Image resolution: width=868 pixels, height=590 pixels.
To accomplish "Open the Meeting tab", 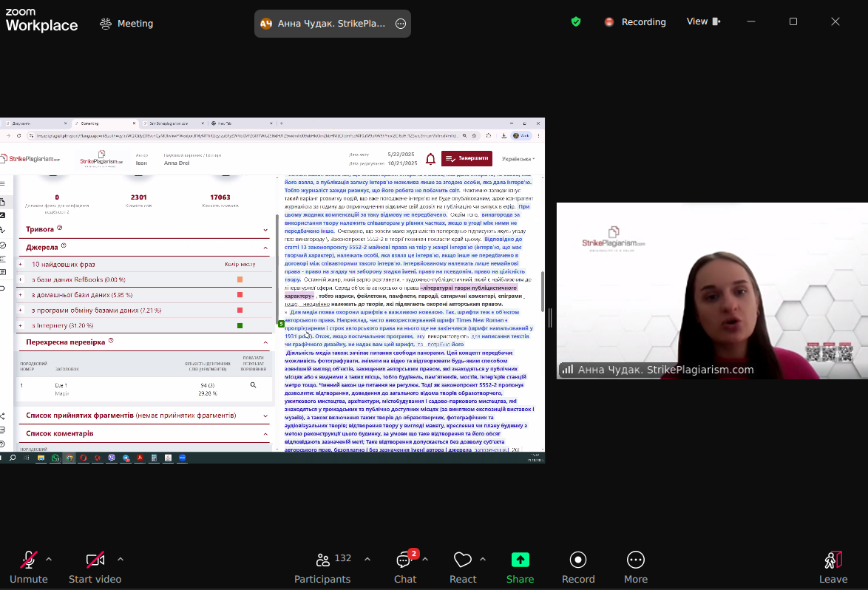I will (126, 24).
